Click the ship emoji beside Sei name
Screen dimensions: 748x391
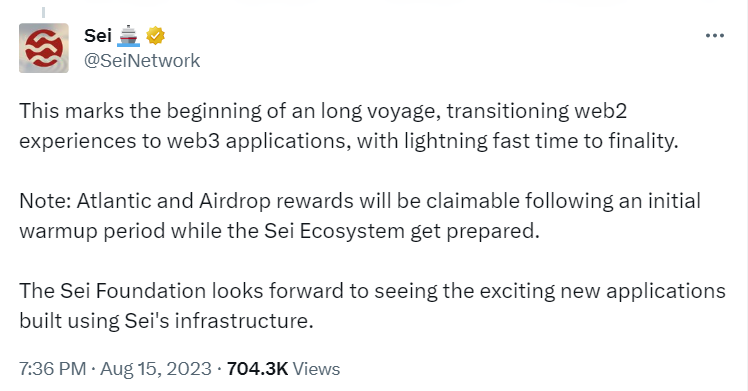click(128, 36)
